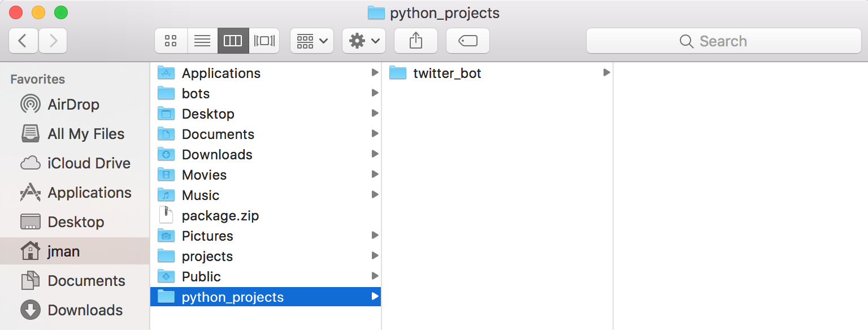
Task: Click the Pictures folder camera icon
Action: pos(166,236)
